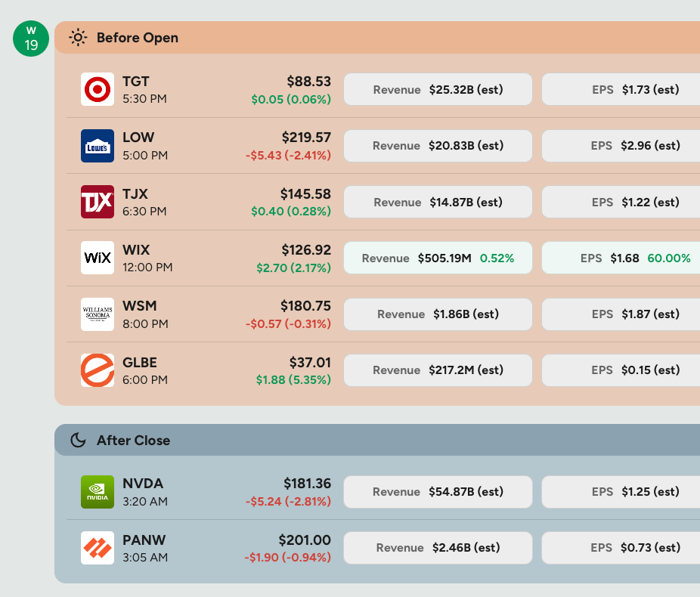The width and height of the screenshot is (700, 597).
Task: Click LOW revenue estimate $20.83B box
Action: (438, 145)
